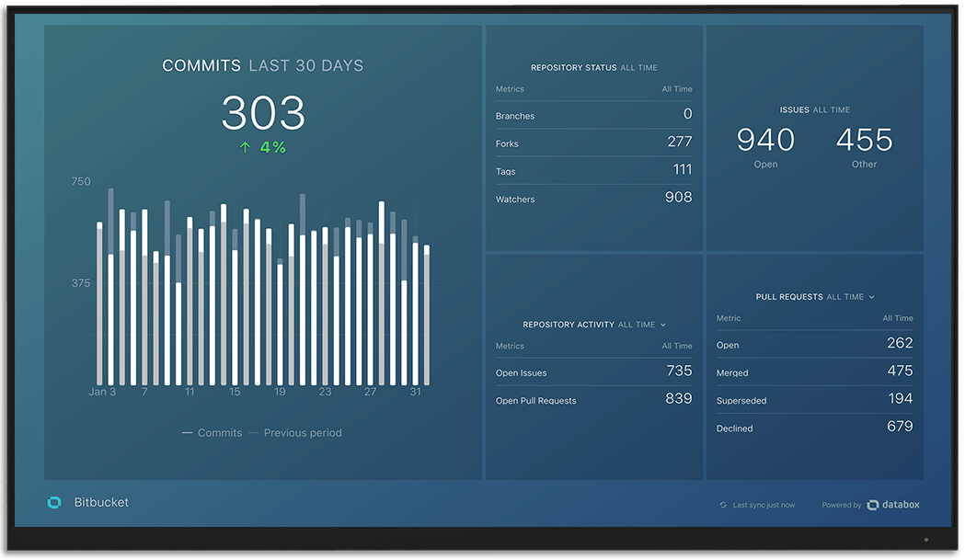This screenshot has height=560, width=965.
Task: Expand the Repository Activity time range dropdown
Action: (663, 325)
